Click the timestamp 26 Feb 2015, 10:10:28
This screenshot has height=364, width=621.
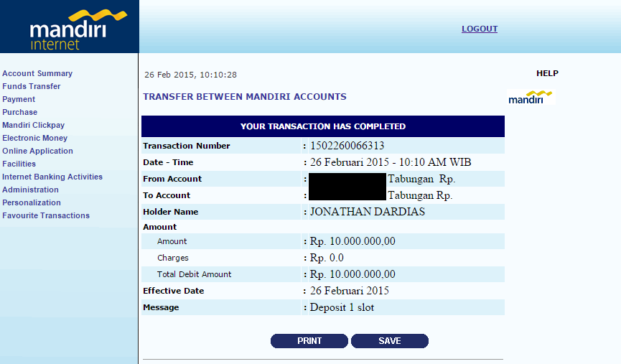(x=190, y=75)
